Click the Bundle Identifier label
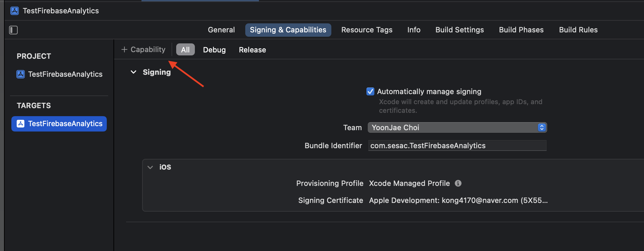 [x=333, y=146]
